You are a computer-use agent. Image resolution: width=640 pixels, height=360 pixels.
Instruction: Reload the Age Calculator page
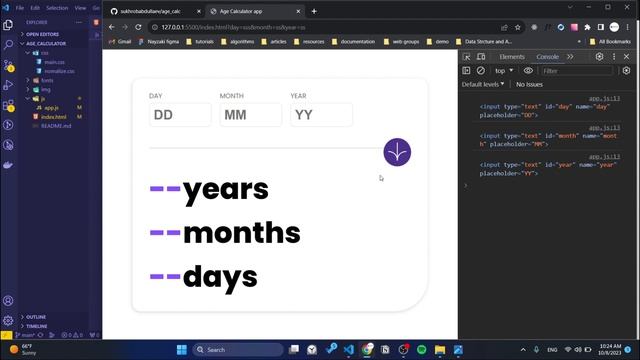tap(138, 27)
